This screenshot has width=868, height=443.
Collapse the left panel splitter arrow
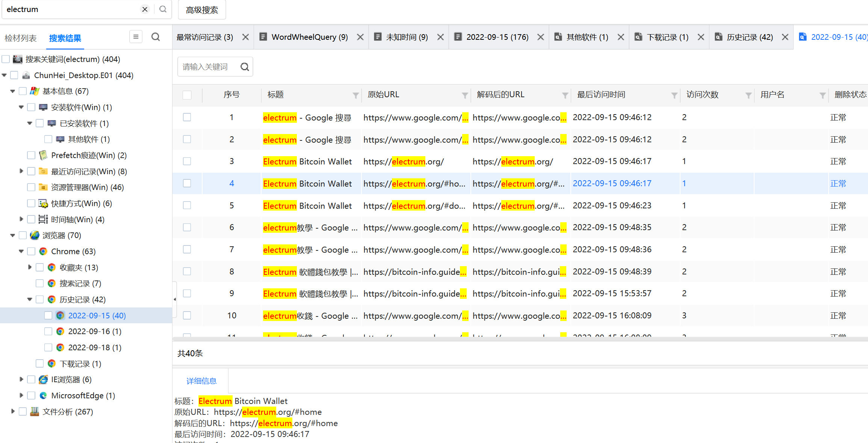[x=175, y=299]
